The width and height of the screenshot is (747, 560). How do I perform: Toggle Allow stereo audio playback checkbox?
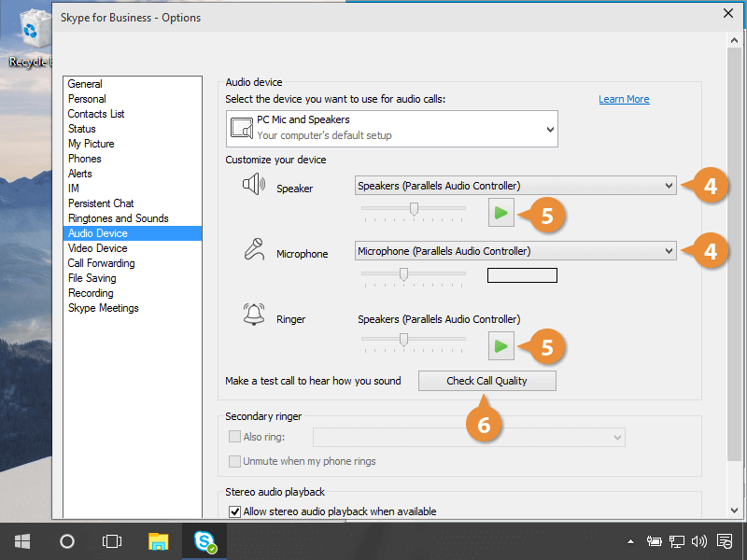[x=234, y=511]
